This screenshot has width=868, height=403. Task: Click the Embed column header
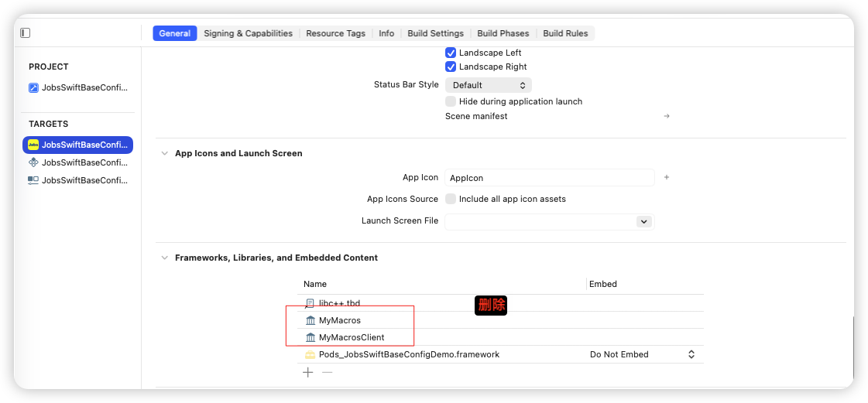(603, 284)
